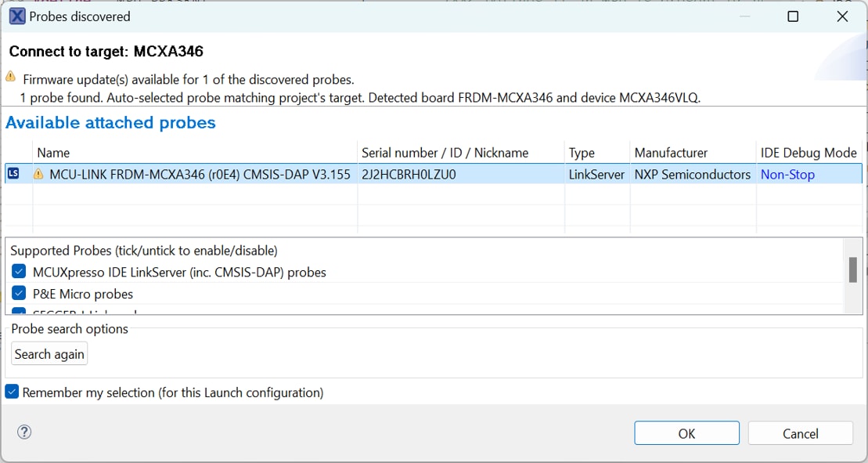Open the Non-Stop IDE Debug Mode selector
The height and width of the screenshot is (463, 868).
(x=787, y=175)
